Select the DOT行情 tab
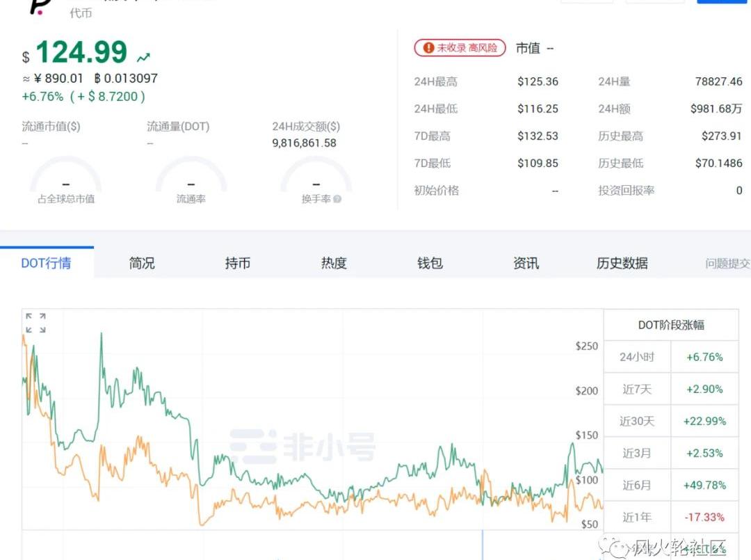 (46, 263)
